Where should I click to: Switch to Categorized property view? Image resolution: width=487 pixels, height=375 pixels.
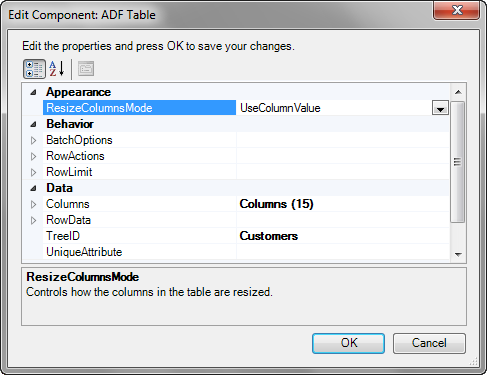click(34, 69)
